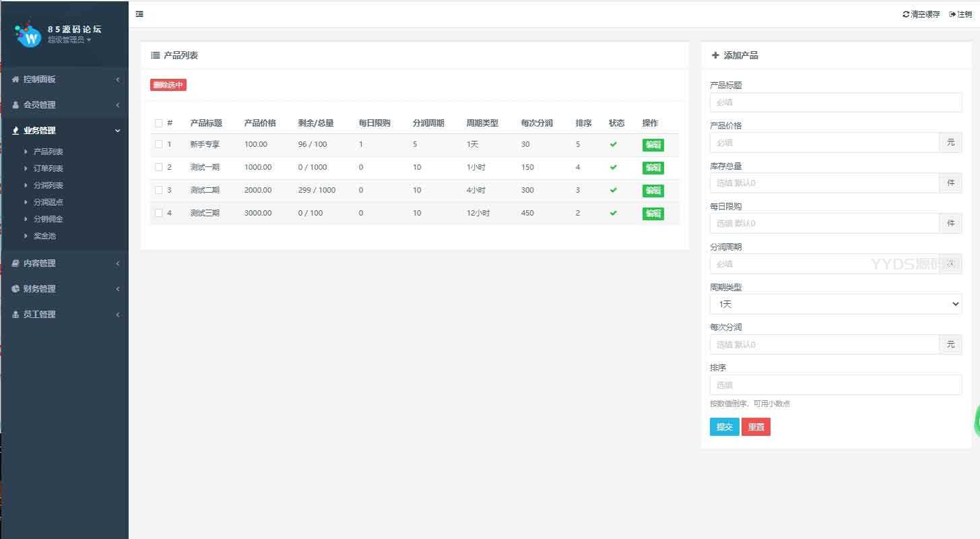Toggle the select-all checkbox in table header

point(158,123)
